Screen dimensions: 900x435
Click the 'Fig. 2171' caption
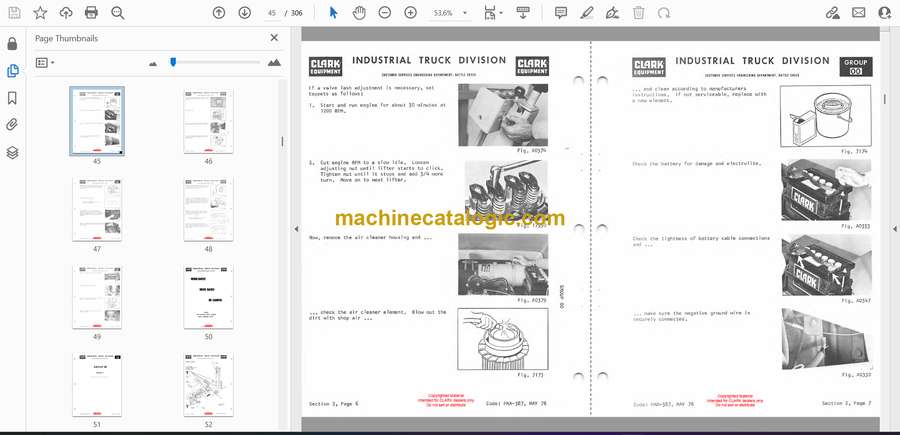click(x=529, y=375)
